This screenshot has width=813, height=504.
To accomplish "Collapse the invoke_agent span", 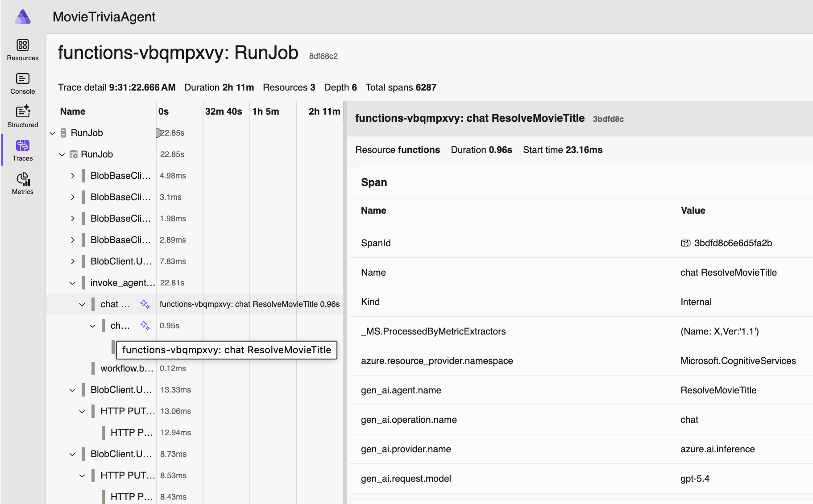I will pyautogui.click(x=72, y=283).
